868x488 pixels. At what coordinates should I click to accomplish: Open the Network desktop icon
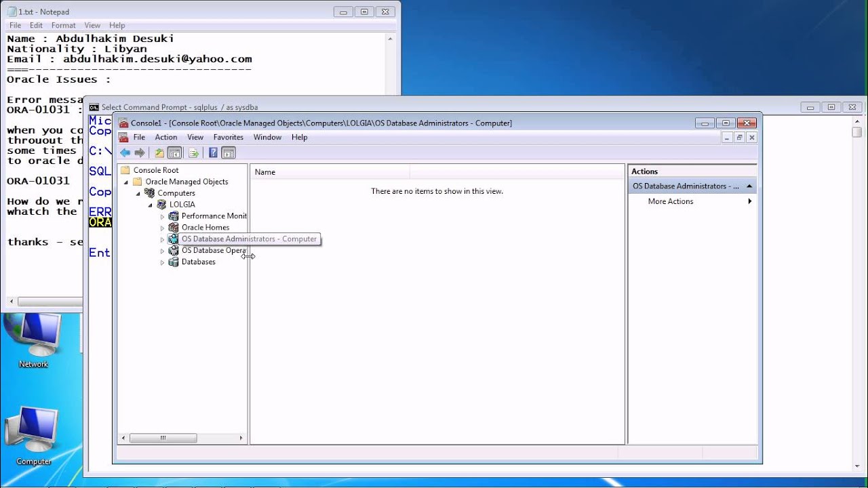33,342
